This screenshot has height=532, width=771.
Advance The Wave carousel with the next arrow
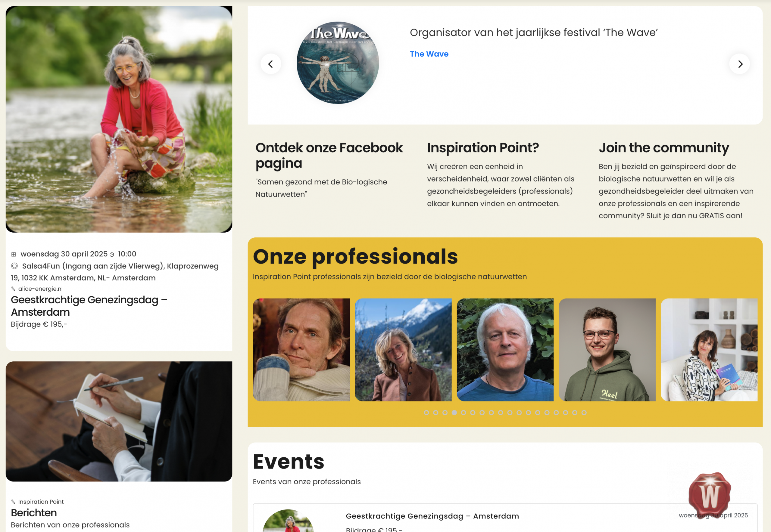point(739,64)
